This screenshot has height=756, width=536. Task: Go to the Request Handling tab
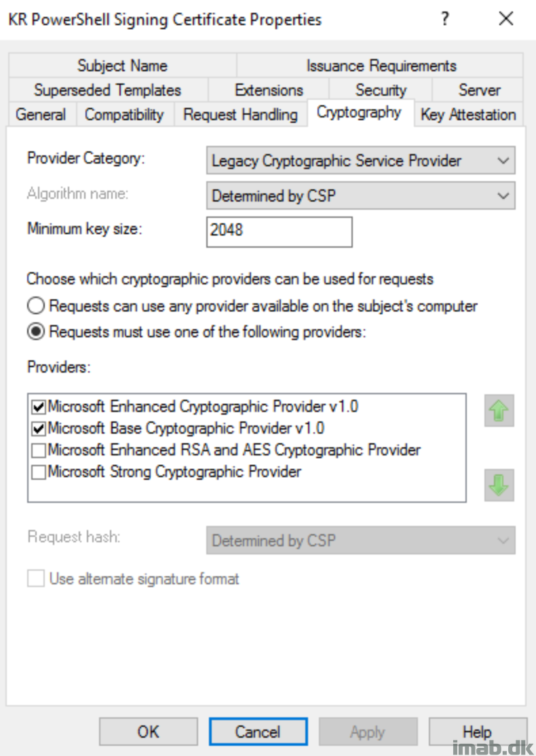[241, 114]
